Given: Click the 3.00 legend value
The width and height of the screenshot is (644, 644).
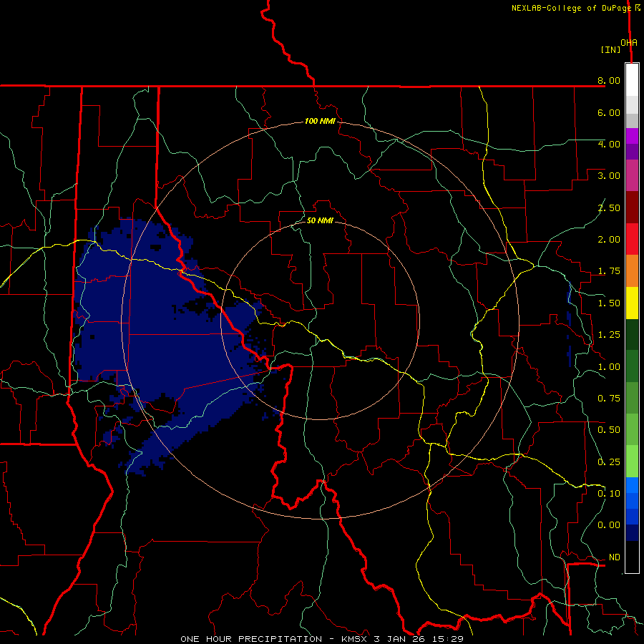Looking at the screenshot, I should [x=609, y=176].
